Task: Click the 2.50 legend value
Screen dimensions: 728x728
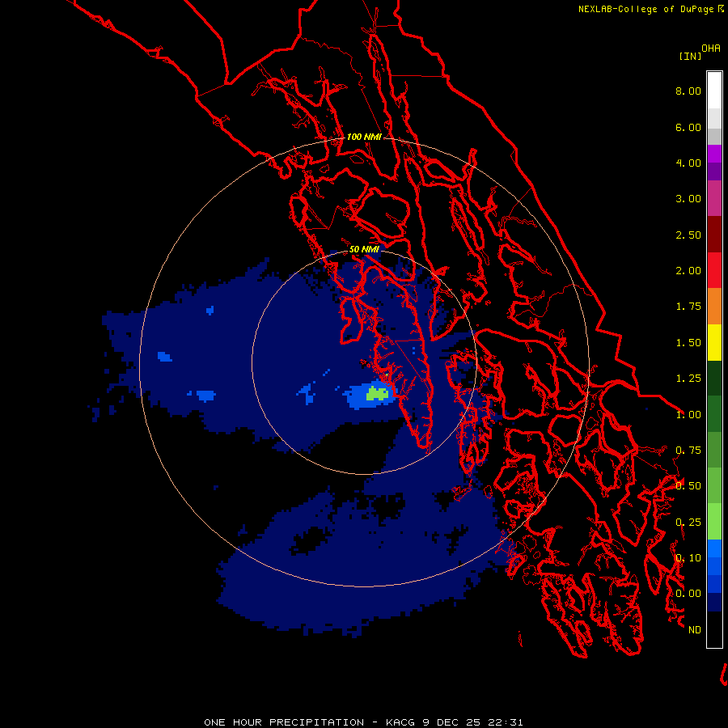Action: [688, 235]
